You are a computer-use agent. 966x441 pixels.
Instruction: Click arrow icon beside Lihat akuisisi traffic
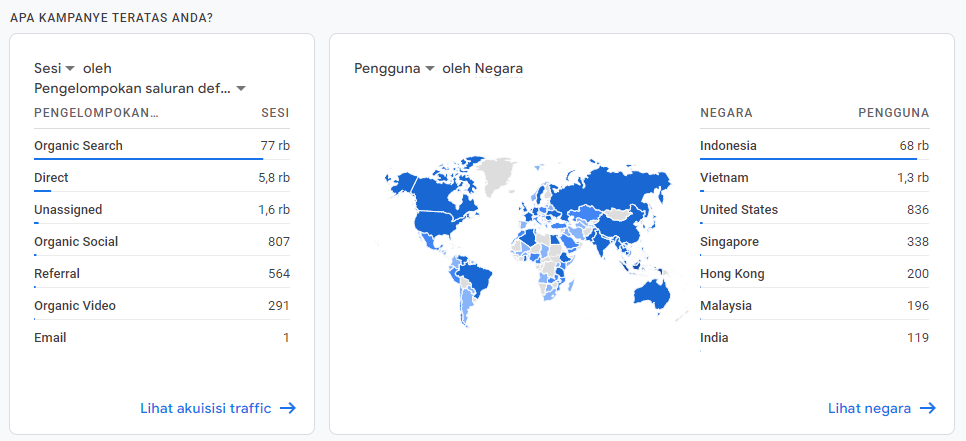click(288, 408)
